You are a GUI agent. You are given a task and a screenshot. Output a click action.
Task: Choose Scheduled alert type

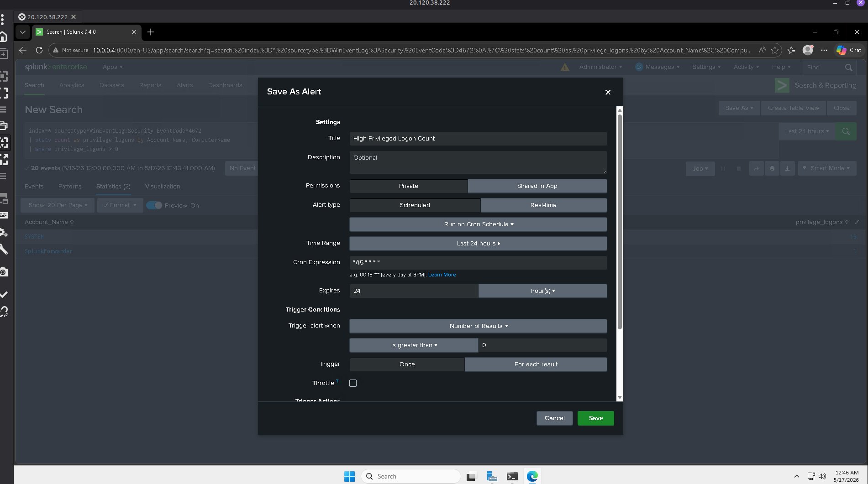click(x=415, y=205)
